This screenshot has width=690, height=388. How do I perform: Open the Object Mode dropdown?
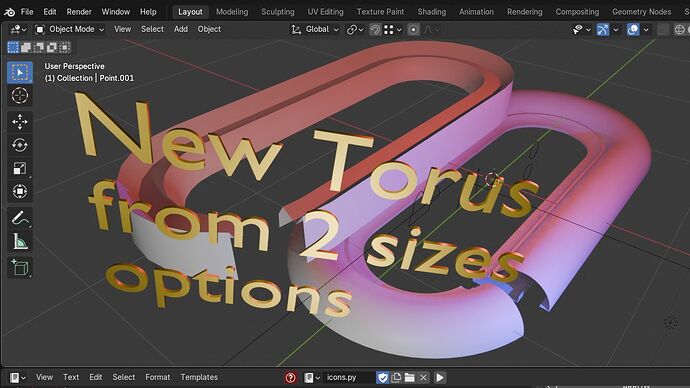click(x=70, y=29)
